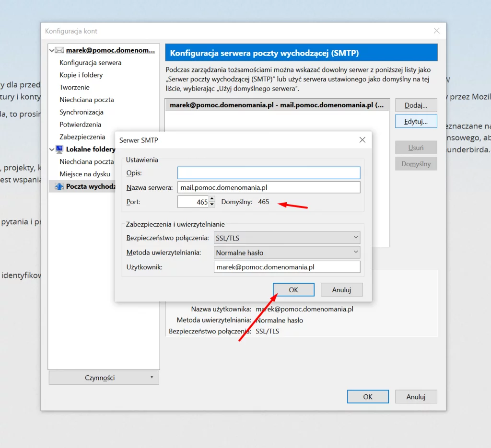Decrease port number with down stepper arrow
Viewport: 491px width, 448px height.
(x=212, y=205)
